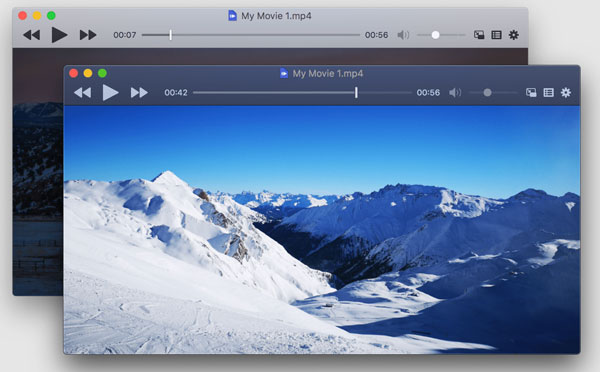Minimize the back player window
600x372 pixels.
37,16
